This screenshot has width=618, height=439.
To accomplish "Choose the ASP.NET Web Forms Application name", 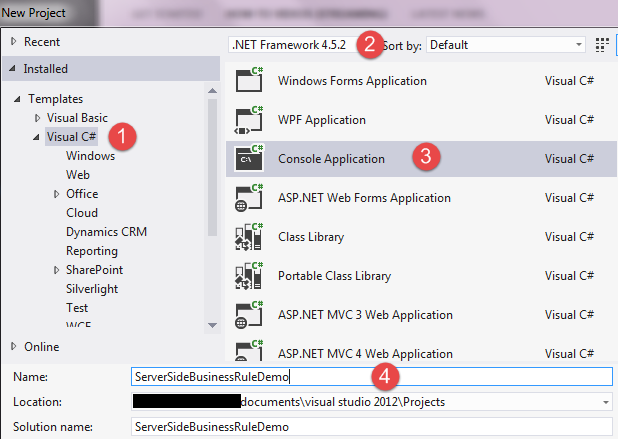I will point(364,198).
